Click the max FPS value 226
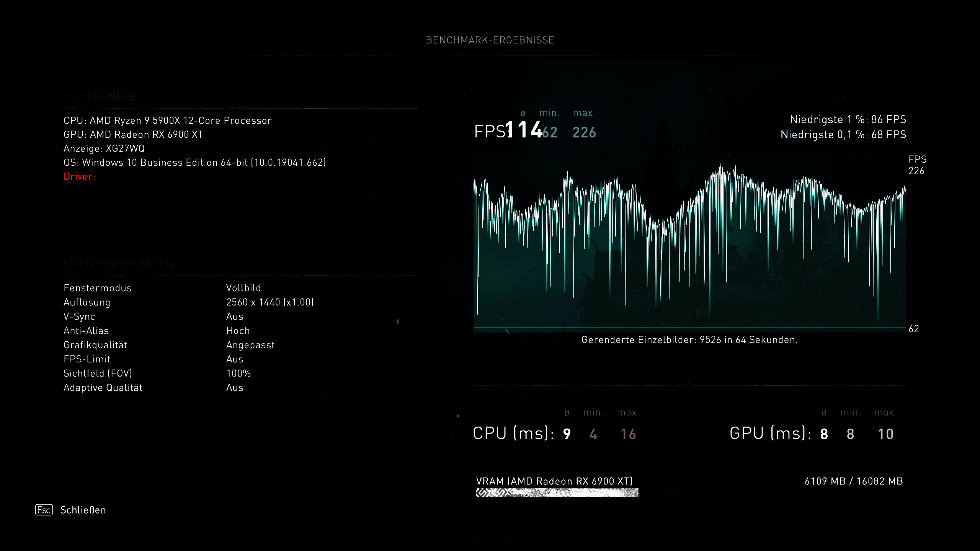The height and width of the screenshot is (551, 980). click(x=584, y=132)
